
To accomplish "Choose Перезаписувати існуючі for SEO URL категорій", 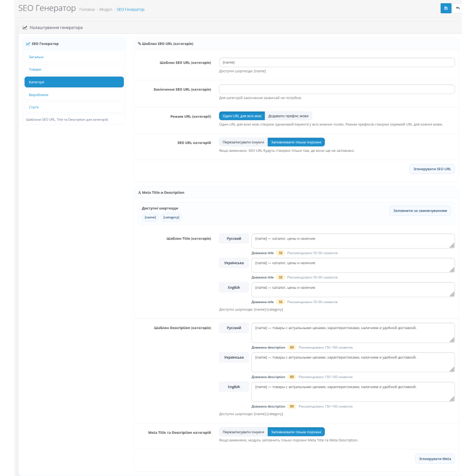I will tap(243, 142).
